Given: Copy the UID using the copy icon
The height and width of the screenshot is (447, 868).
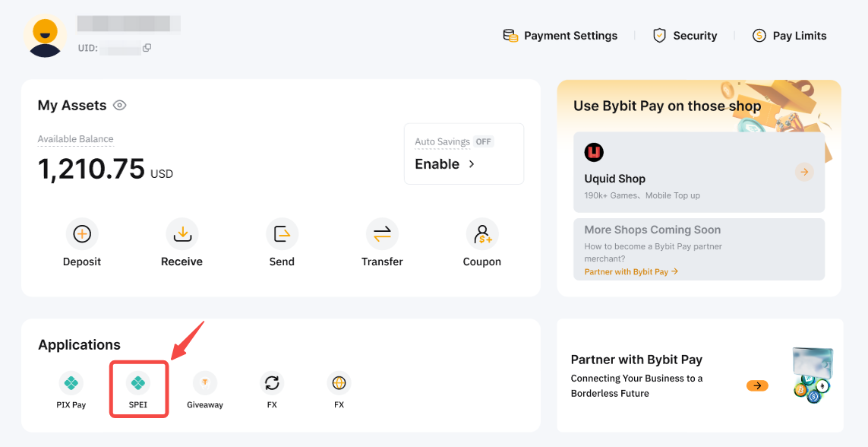Looking at the screenshot, I should click(x=147, y=48).
